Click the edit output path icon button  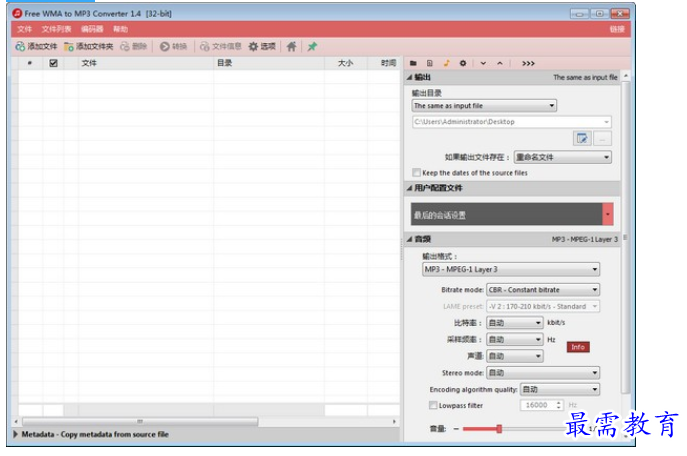click(582, 139)
